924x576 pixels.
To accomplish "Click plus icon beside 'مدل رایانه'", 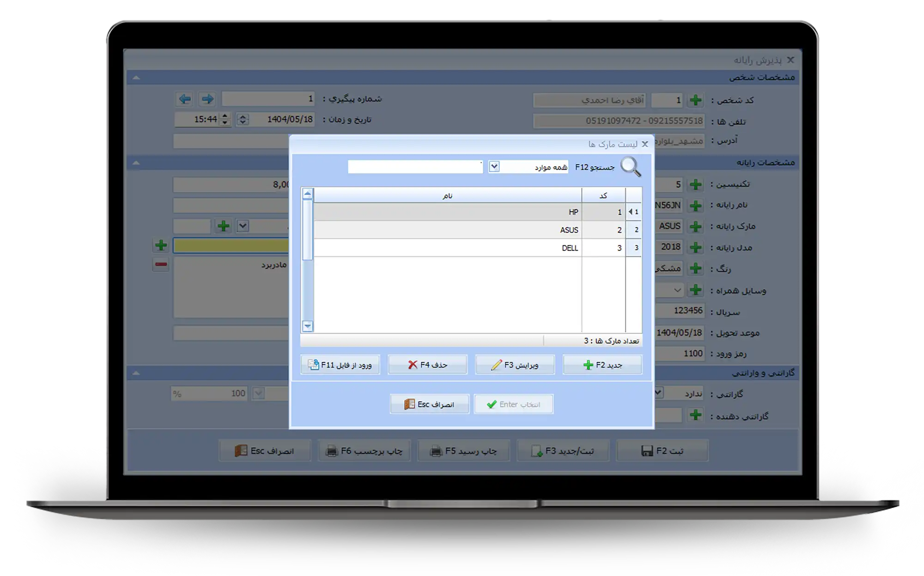I will click(695, 247).
